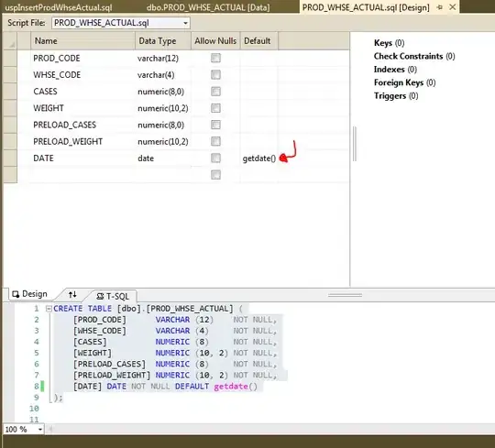Click the T-SQL pane icon
The height and width of the screenshot is (448, 495).
pos(100,296)
